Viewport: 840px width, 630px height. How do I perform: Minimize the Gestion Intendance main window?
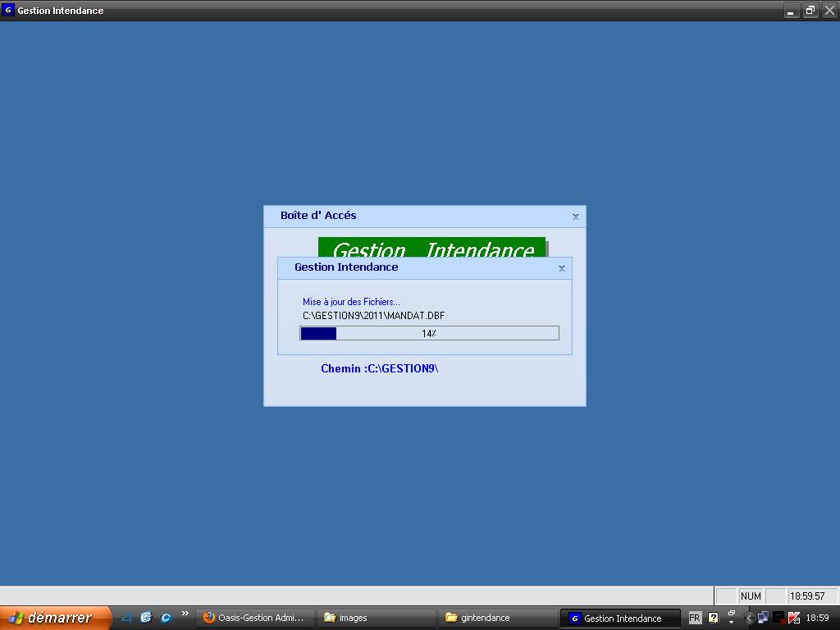click(792, 10)
